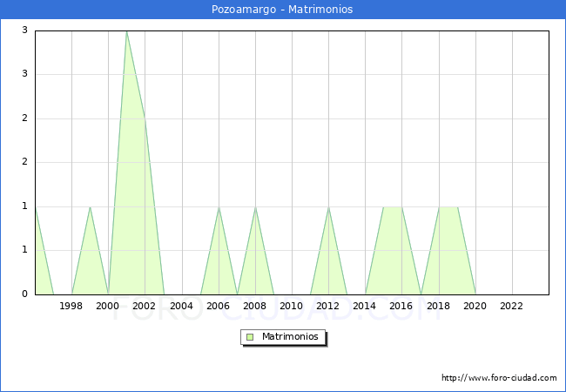Select the 2001 peak at value 3

pos(126,31)
